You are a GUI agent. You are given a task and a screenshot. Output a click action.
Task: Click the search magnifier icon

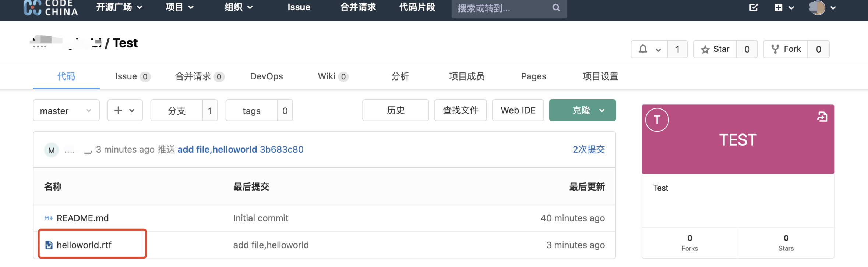[x=556, y=8]
